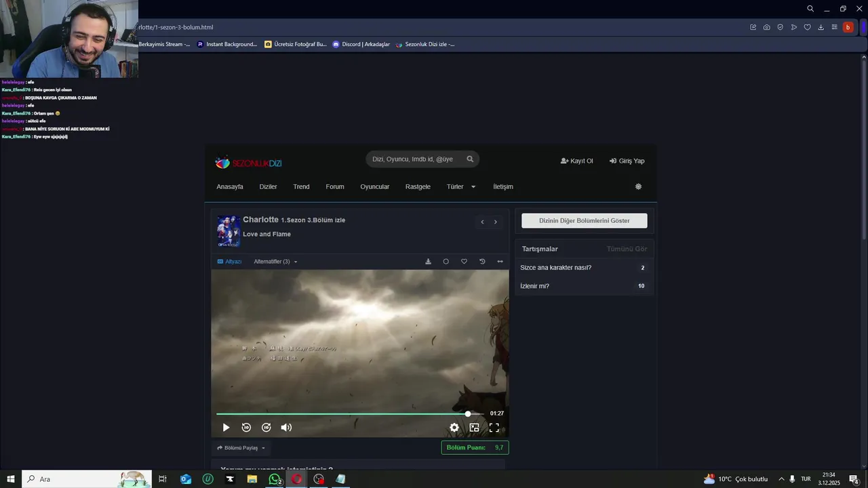
Task: Click the theme settings gear in the nav bar
Action: pyautogui.click(x=638, y=186)
